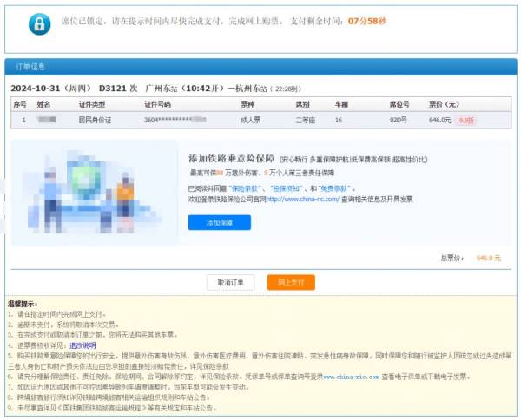The image size is (521, 420).
Task: Click the blue seat-locked padlock icon
Action: 40,24
